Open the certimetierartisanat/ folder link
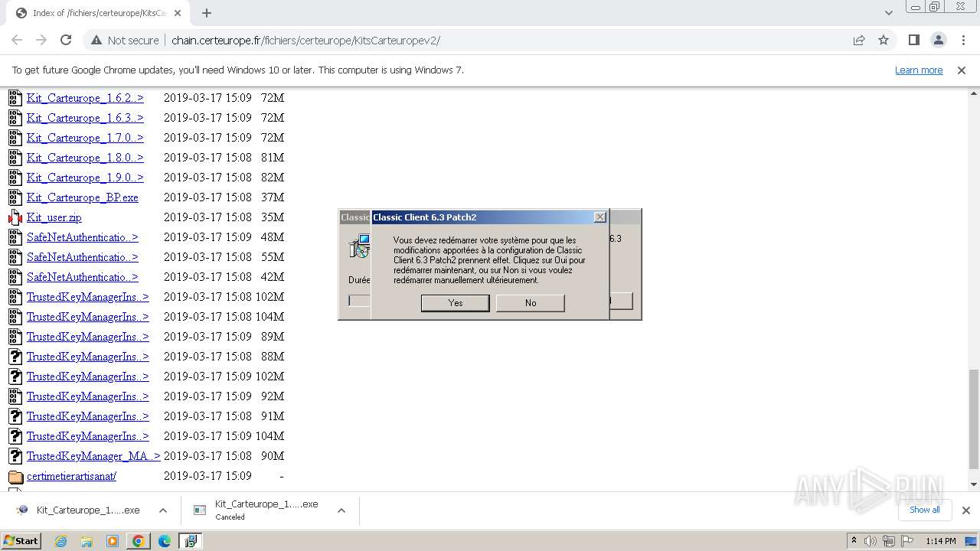980x551 pixels. [71, 476]
